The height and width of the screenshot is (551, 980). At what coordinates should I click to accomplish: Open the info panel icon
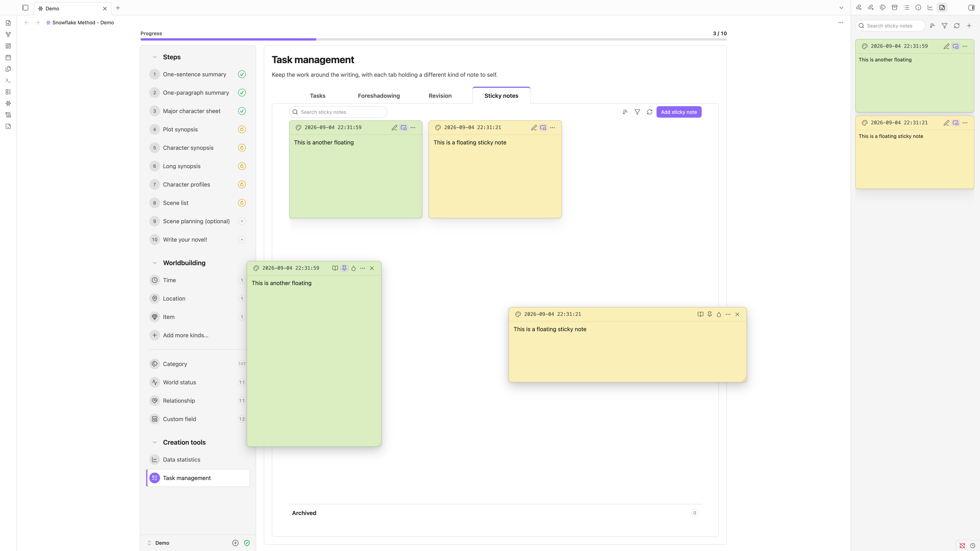click(x=918, y=8)
